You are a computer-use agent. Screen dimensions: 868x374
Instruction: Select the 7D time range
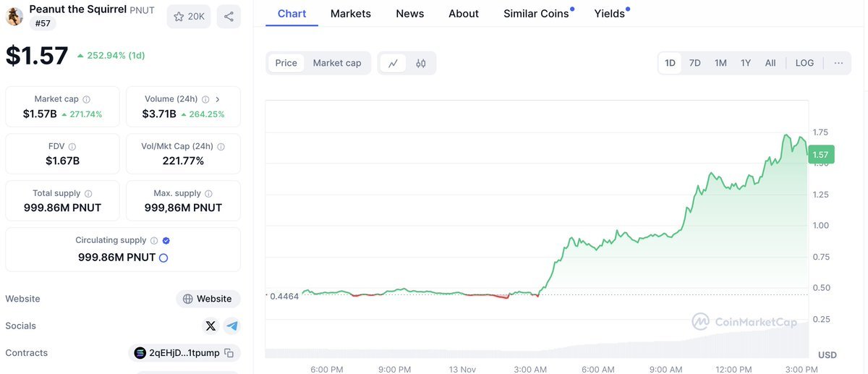point(694,63)
